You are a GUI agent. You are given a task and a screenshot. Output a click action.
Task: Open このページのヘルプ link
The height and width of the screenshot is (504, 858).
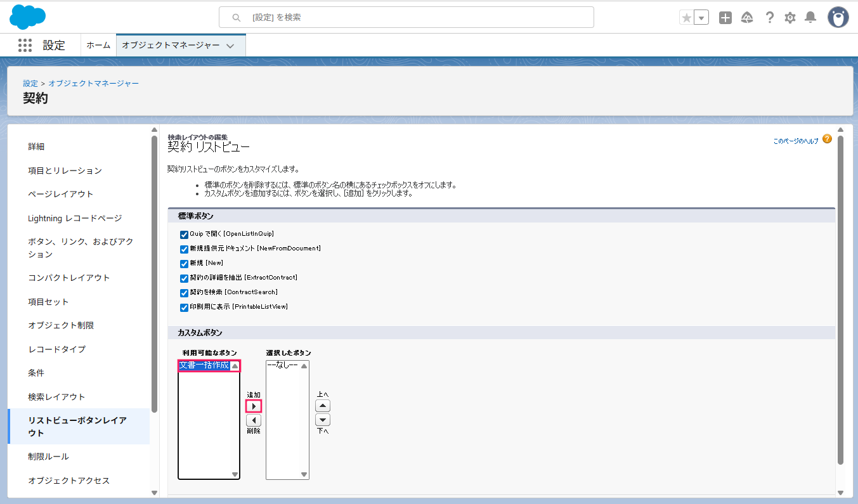pyautogui.click(x=796, y=141)
